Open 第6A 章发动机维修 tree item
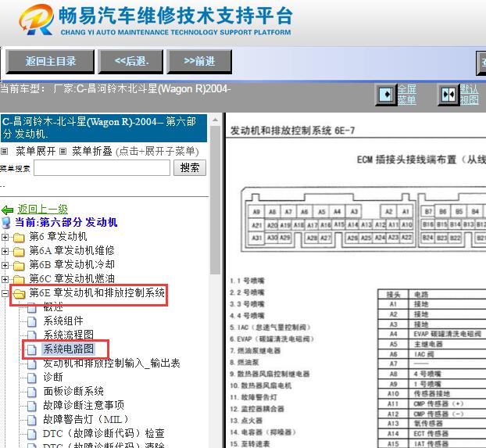 pyautogui.click(x=72, y=251)
